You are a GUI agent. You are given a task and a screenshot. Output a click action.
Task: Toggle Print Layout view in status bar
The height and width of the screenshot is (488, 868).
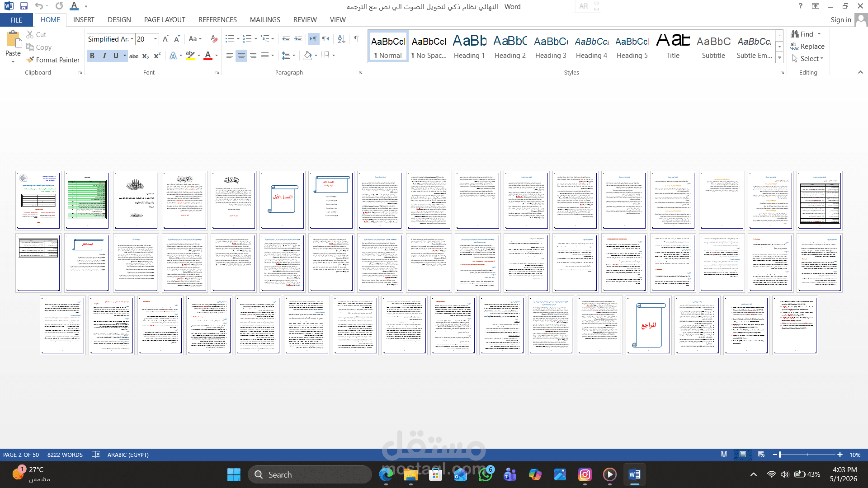click(x=743, y=455)
